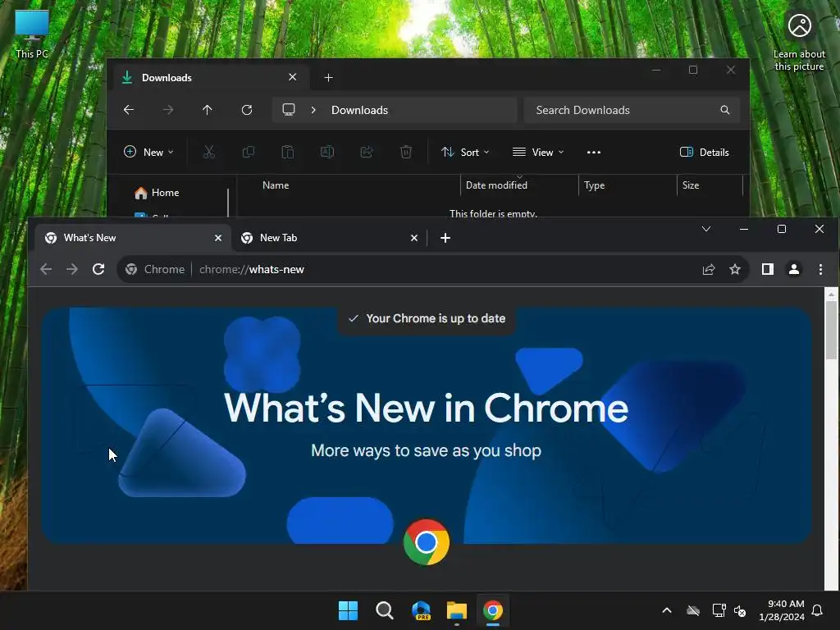
Task: Toggle the Chrome side panel
Action: (x=768, y=269)
